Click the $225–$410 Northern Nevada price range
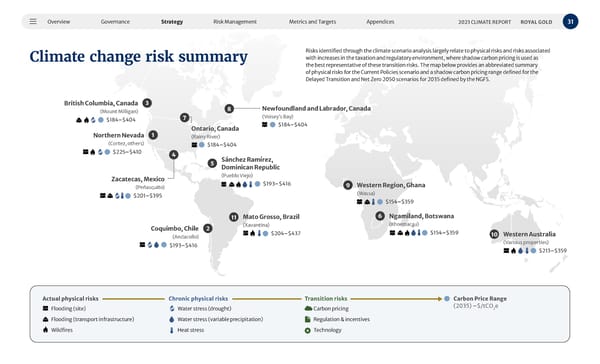The height and width of the screenshot is (364, 600). tap(127, 152)
